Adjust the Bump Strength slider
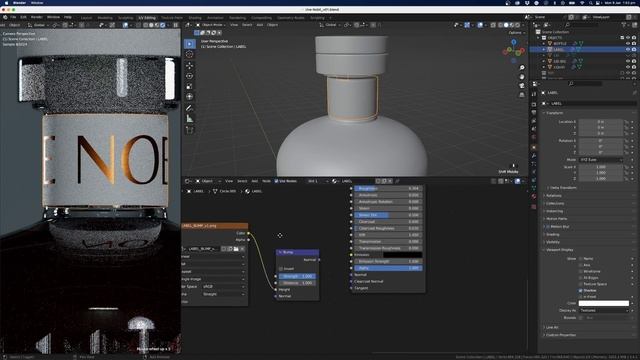 pyautogui.click(x=297, y=276)
